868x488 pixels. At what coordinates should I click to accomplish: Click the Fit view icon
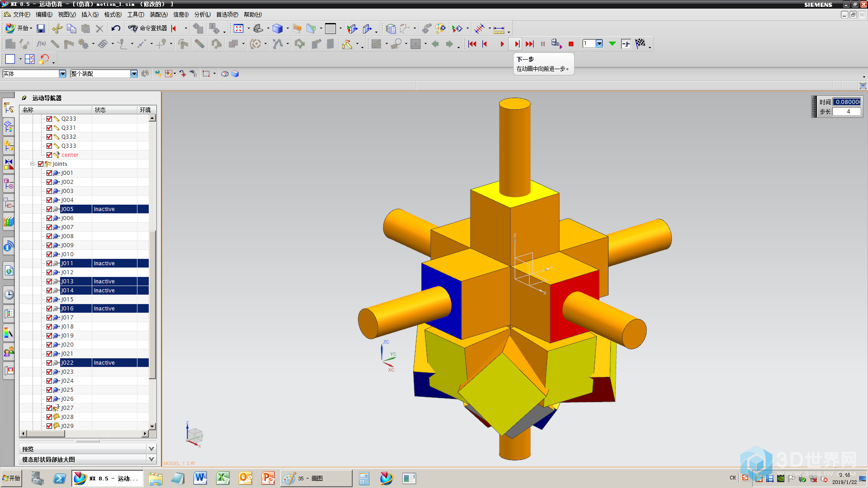coord(239,29)
